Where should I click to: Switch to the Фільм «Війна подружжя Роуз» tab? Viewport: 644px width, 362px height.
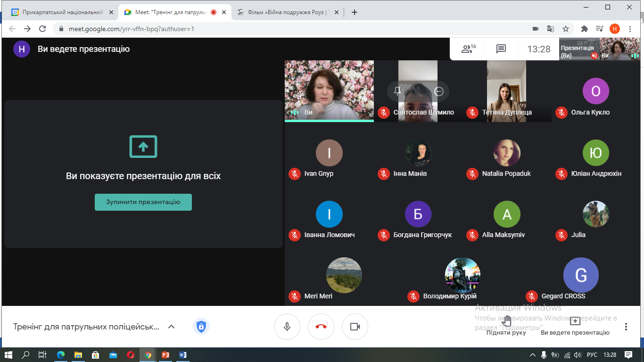point(287,12)
